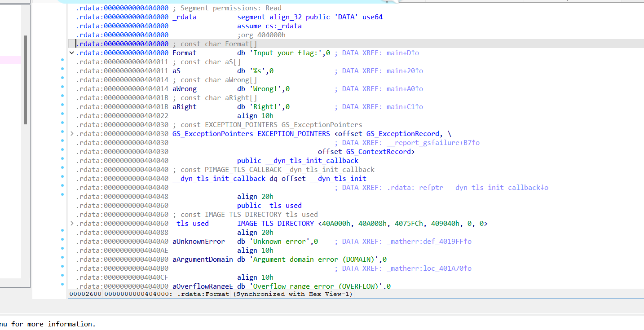
Task: Click the offset GS_ExceptionRecord operand
Action: click(x=388, y=134)
